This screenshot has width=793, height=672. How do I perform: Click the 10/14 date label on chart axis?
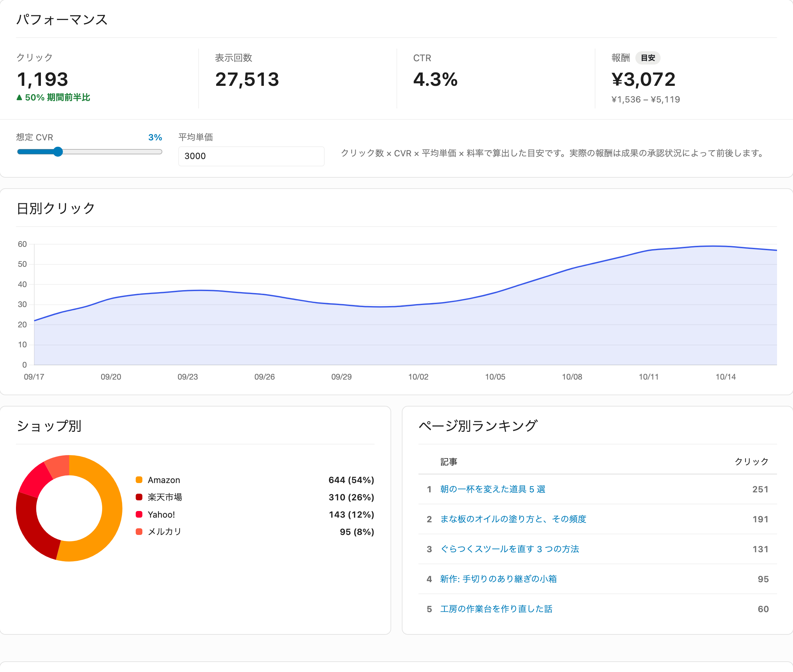pyautogui.click(x=725, y=377)
